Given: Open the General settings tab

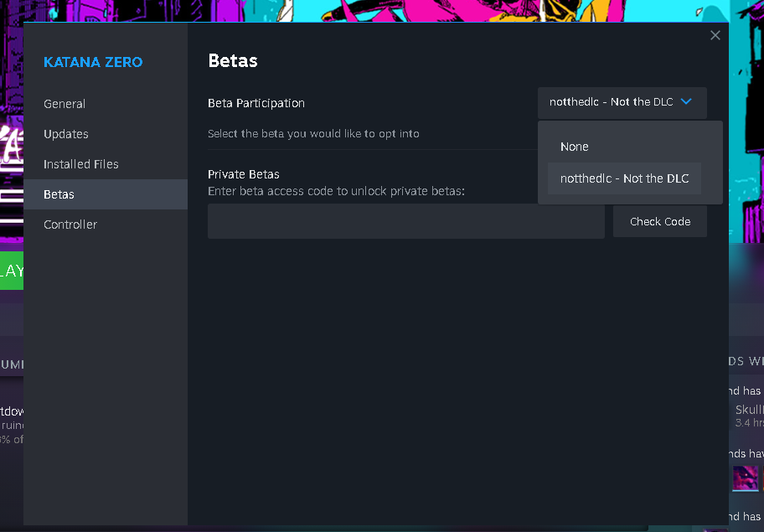Looking at the screenshot, I should [x=65, y=104].
